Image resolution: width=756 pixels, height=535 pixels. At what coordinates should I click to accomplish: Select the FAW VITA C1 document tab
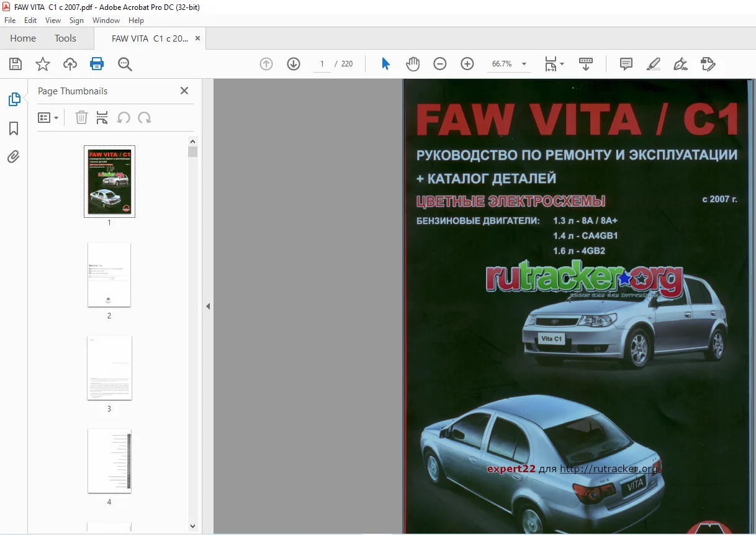click(x=150, y=38)
